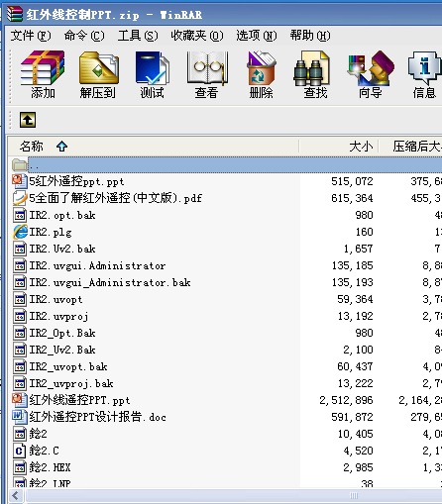Click the Word icon of 红外遥控PPT设计报告.doc

[x=20, y=417]
